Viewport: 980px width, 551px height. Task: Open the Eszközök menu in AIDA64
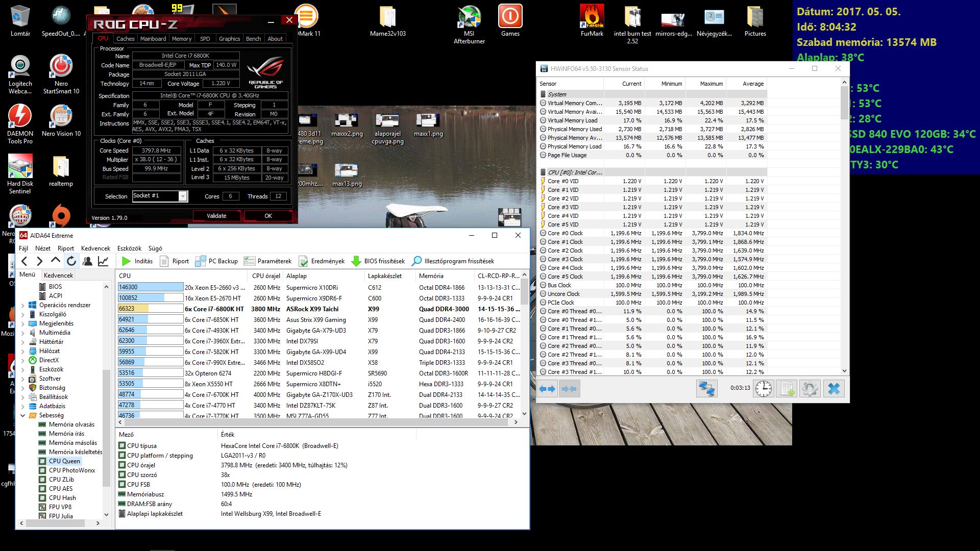pos(129,248)
